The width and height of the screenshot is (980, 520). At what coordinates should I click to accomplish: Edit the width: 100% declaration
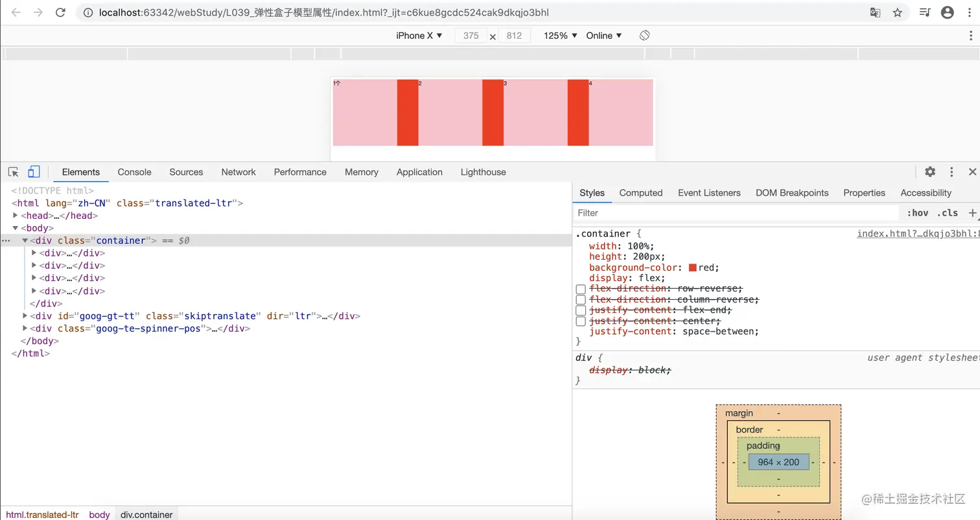click(622, 246)
